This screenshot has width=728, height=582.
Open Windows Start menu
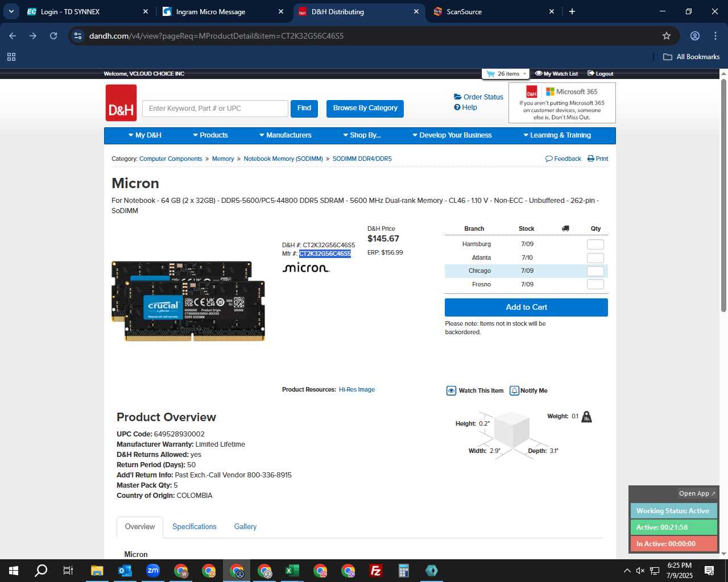coord(14,571)
